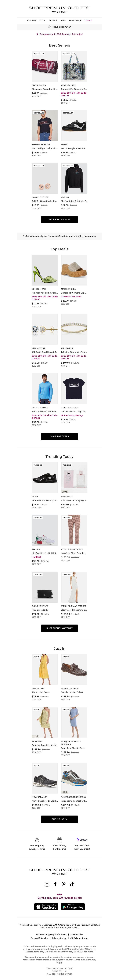The width and height of the screenshot is (119, 980).
Task: Open the Deals navigation link
Action: pyautogui.click(x=88, y=21)
